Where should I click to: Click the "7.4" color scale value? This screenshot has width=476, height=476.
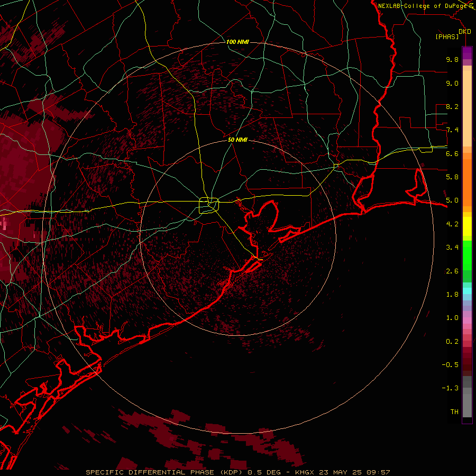point(452,130)
